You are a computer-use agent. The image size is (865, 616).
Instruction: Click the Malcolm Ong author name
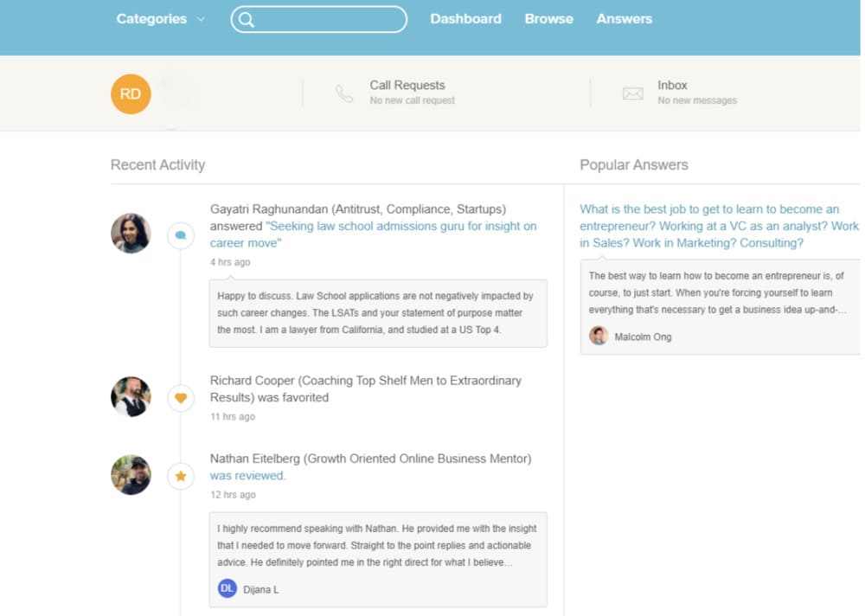[x=643, y=337]
